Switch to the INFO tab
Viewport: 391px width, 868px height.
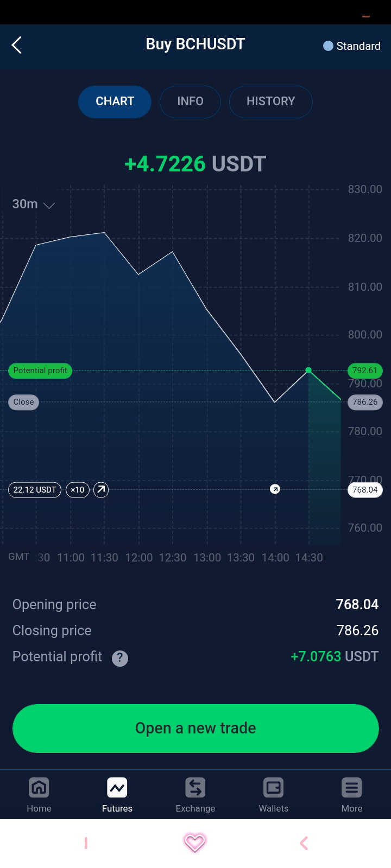point(190,101)
